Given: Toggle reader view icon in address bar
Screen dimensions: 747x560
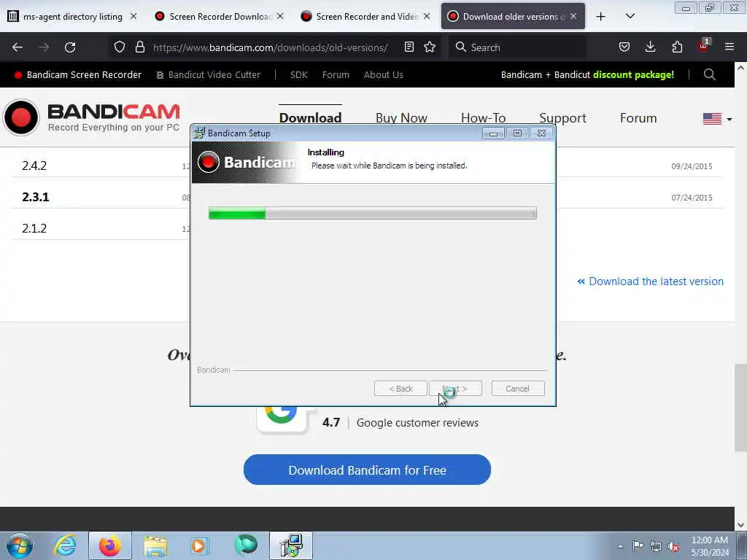Looking at the screenshot, I should (409, 47).
